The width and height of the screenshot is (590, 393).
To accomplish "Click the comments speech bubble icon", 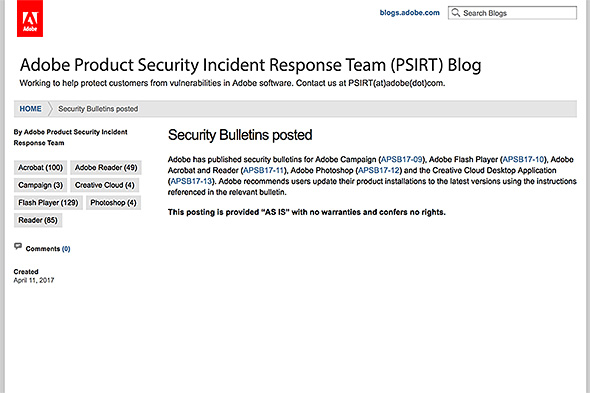I will 18,246.
